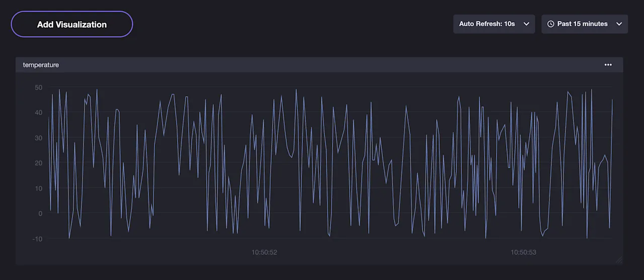The image size is (644, 280).
Task: Open the Past 15 minutes time range dropdown
Action: pos(585,24)
